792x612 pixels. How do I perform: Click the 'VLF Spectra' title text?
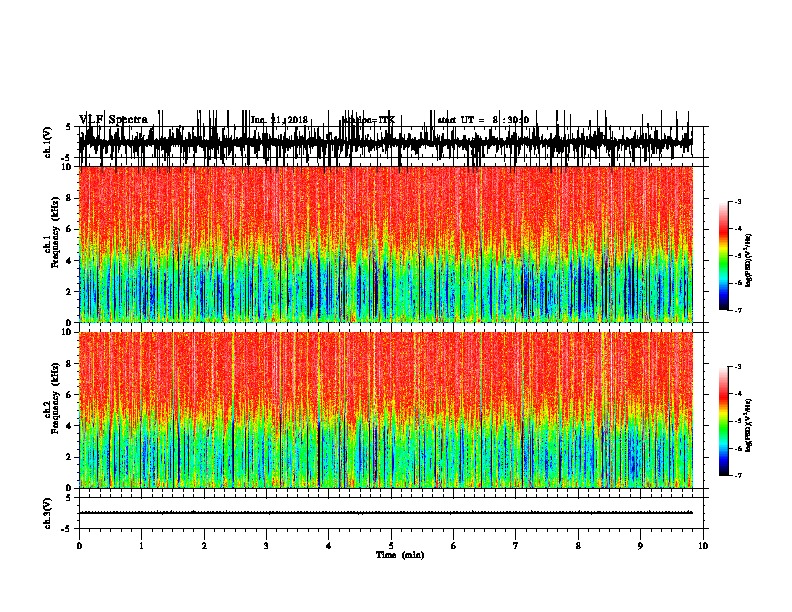point(114,120)
